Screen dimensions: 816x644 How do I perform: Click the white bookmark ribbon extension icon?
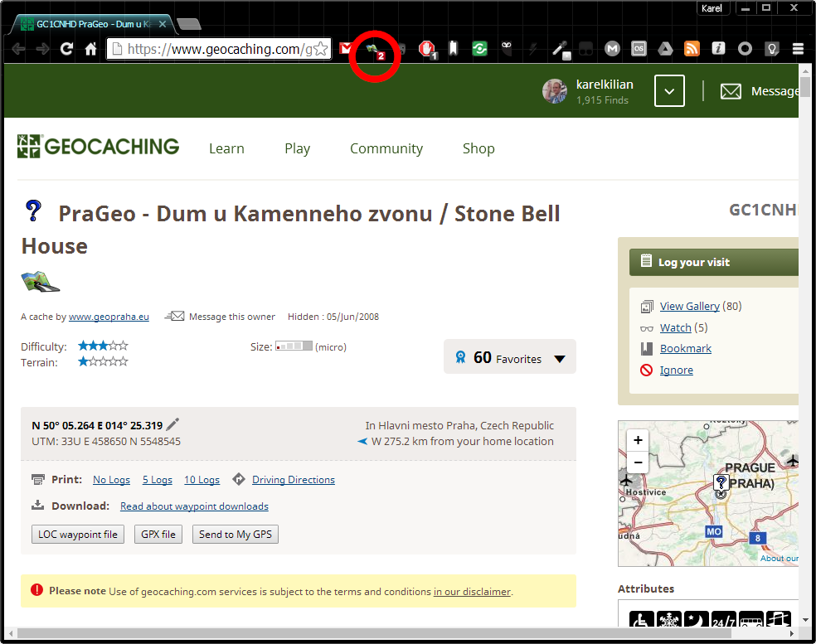[x=454, y=48]
